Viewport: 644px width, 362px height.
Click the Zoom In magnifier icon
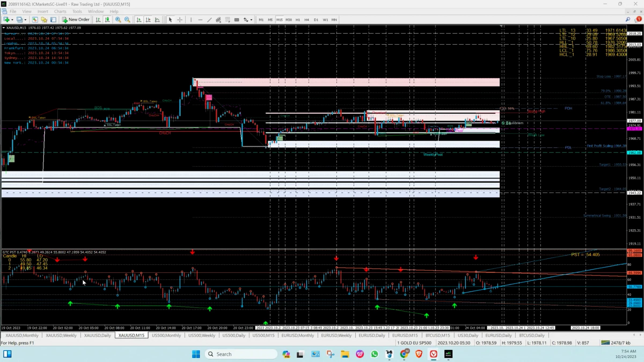point(118,20)
